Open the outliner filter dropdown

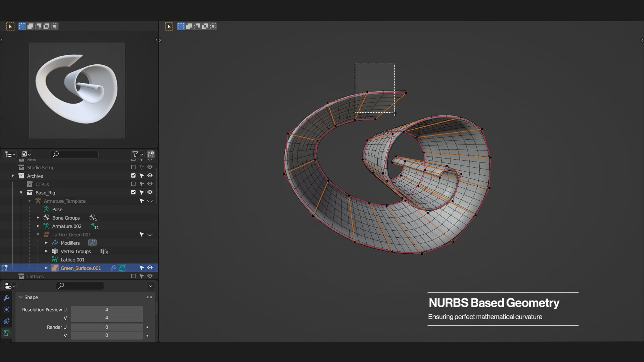click(x=138, y=154)
